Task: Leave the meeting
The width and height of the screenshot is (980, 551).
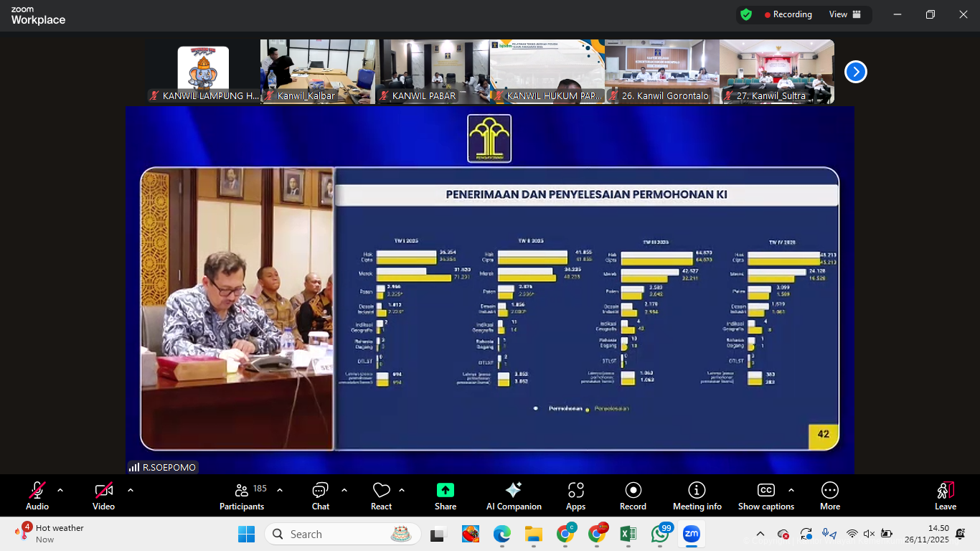Action: coord(945,496)
